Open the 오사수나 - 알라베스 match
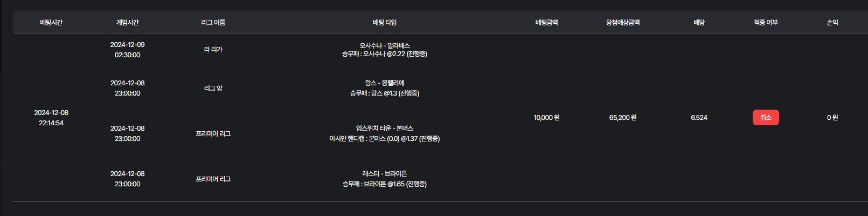Viewport: 868px width, 216px height. click(x=384, y=46)
